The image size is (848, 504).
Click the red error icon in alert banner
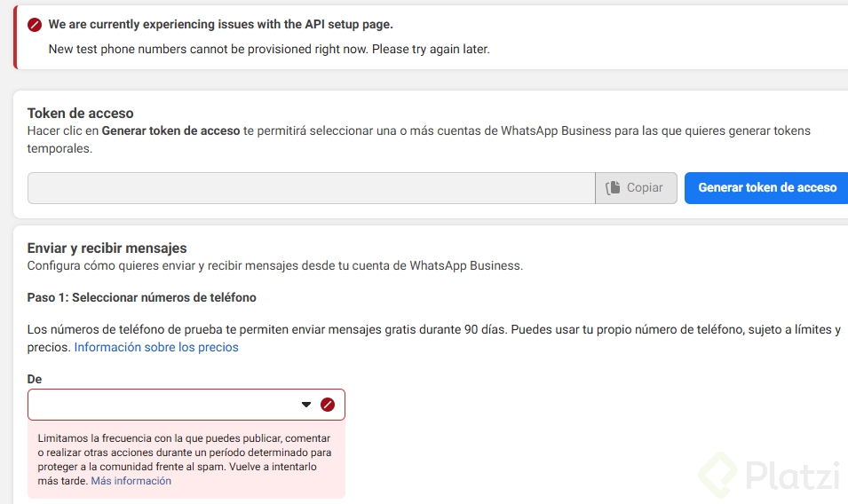point(35,25)
